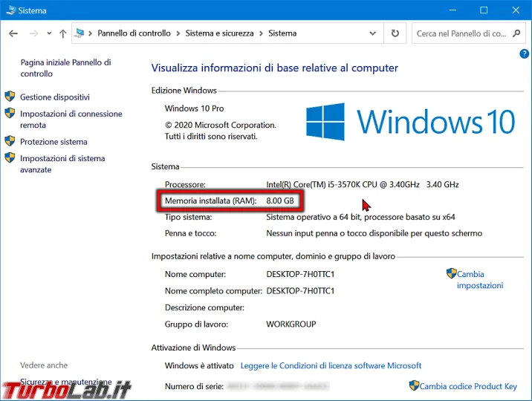
Task: Click shield icon beside Gestione dispositivi
Action: tap(10, 97)
